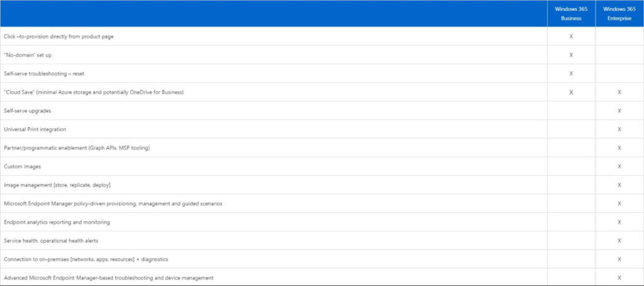644x286 pixels.
Task: Click the Enterprise X in Cloud Save row
Action: [x=619, y=92]
